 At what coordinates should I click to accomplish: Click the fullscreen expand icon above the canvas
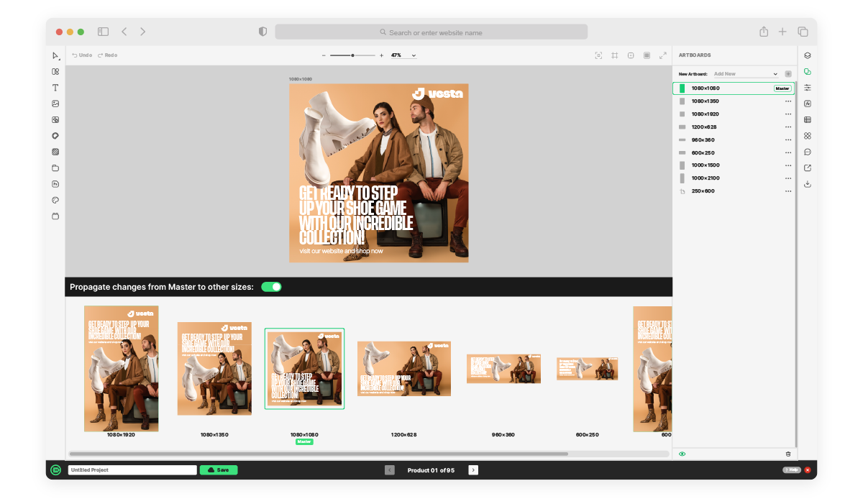point(662,55)
